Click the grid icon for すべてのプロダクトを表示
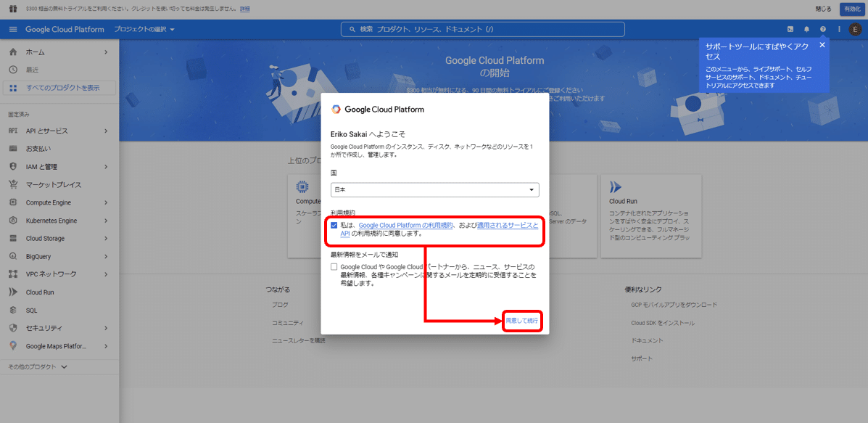This screenshot has width=868, height=423. (x=13, y=88)
